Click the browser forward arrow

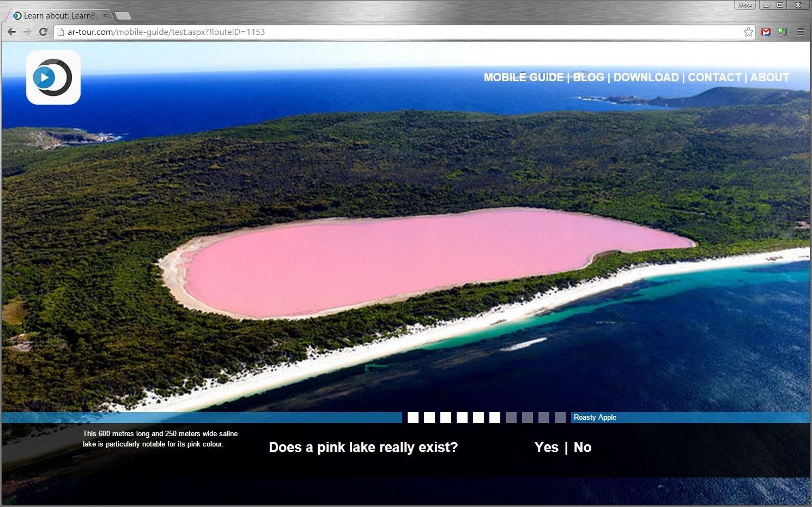(x=27, y=32)
